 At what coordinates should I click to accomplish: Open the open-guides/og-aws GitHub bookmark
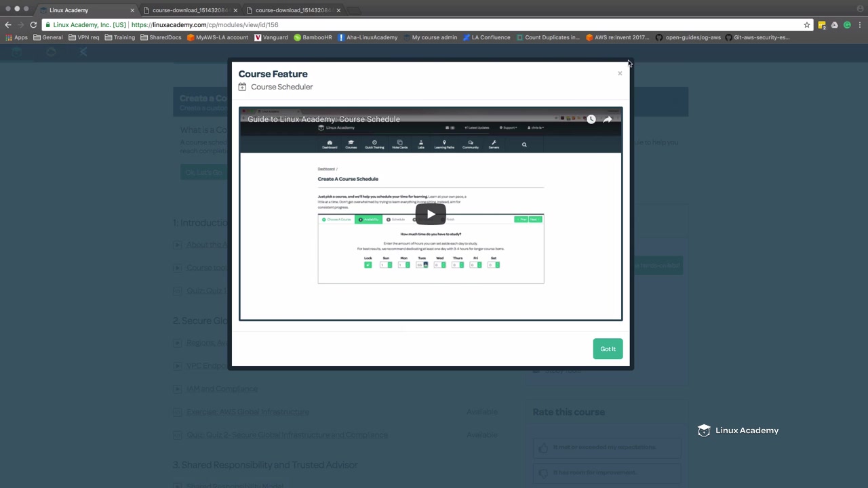pyautogui.click(x=688, y=37)
